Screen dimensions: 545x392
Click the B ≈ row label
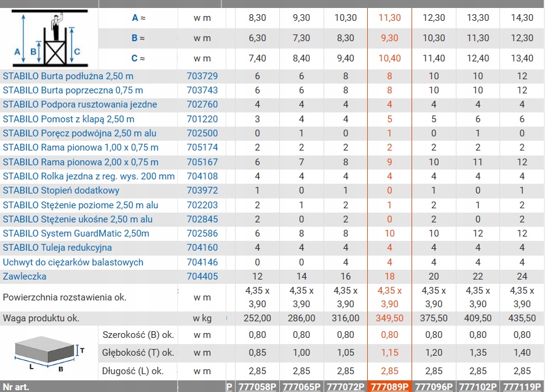coord(138,38)
